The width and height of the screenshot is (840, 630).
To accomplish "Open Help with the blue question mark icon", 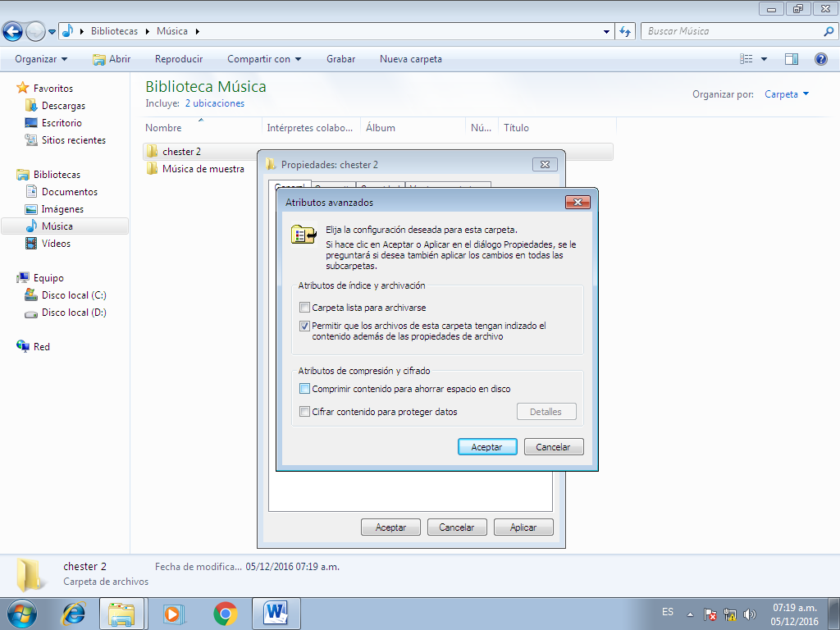I will click(822, 58).
